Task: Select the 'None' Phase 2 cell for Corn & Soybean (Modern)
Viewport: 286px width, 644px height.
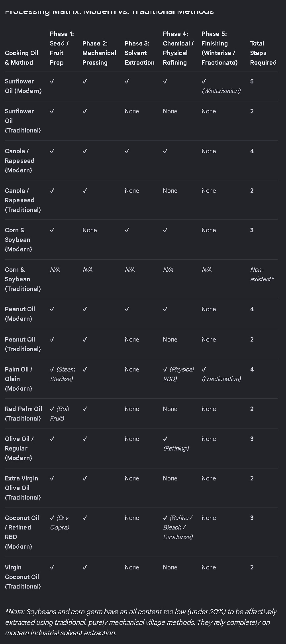Action: pos(90,230)
